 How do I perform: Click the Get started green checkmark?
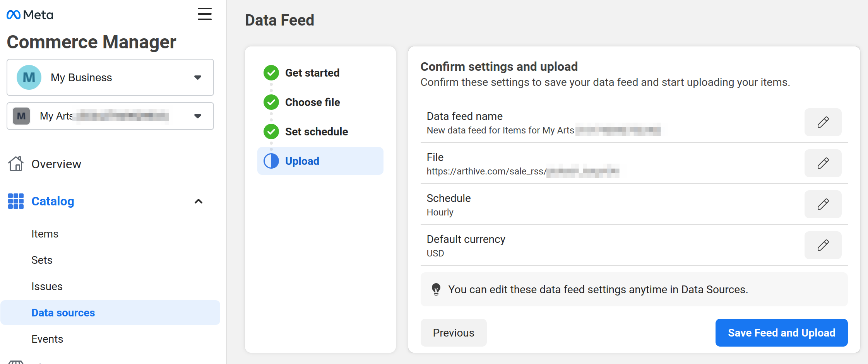click(271, 73)
